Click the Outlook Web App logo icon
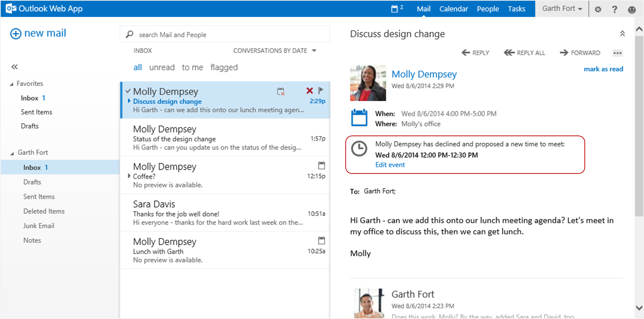Screen dimensions: 644x319 (11, 9)
